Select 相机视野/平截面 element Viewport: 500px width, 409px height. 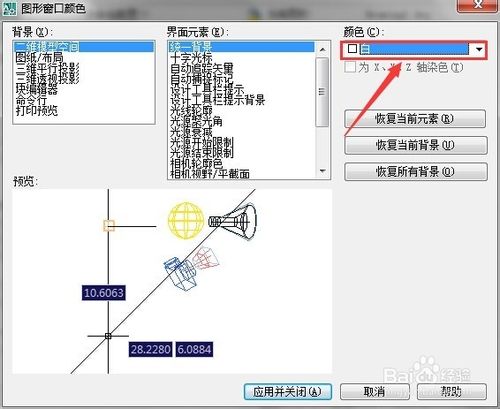[242, 174]
